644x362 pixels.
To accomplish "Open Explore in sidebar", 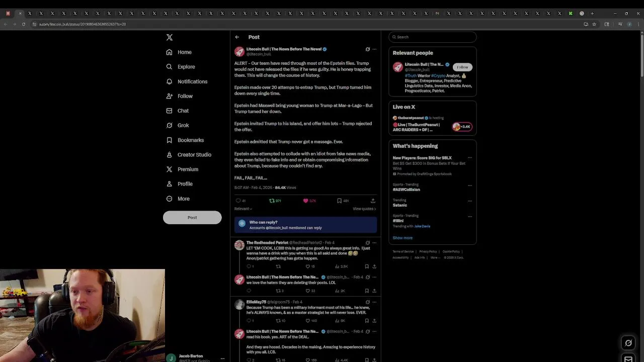I will coord(181,67).
